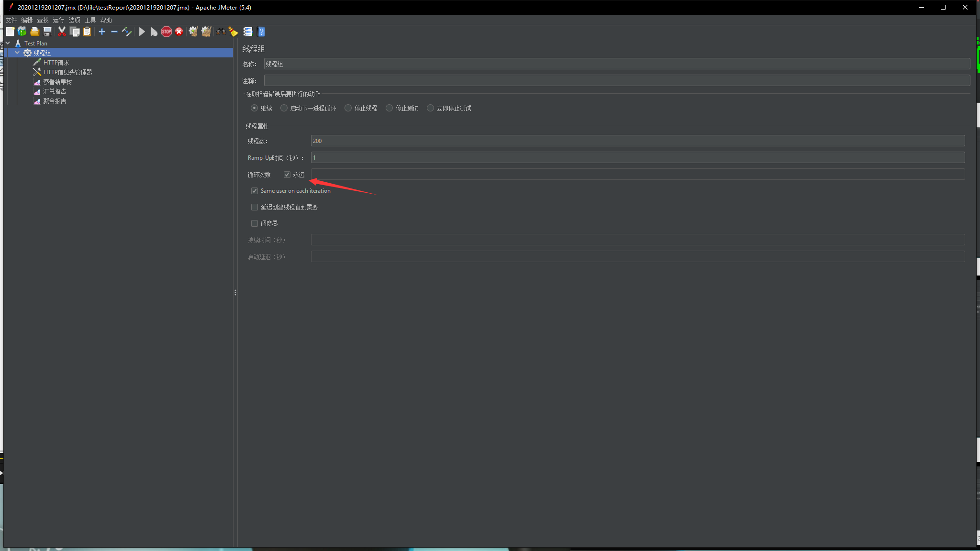Image resolution: width=980 pixels, height=551 pixels.
Task: Click the Clear All double broom icon
Action: (206, 32)
